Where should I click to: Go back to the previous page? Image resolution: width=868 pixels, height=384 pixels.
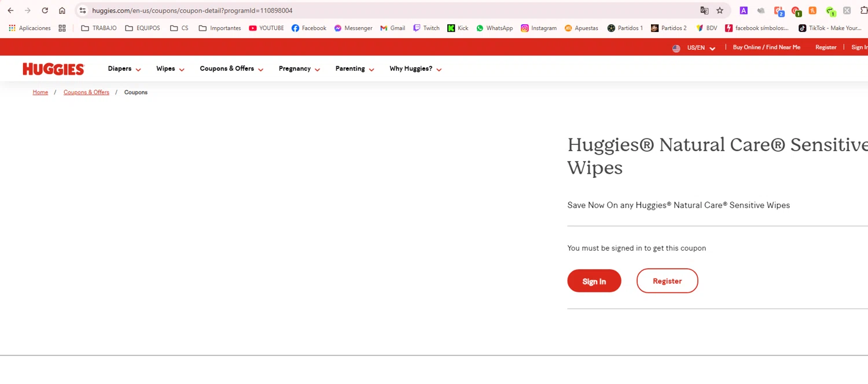click(10, 10)
